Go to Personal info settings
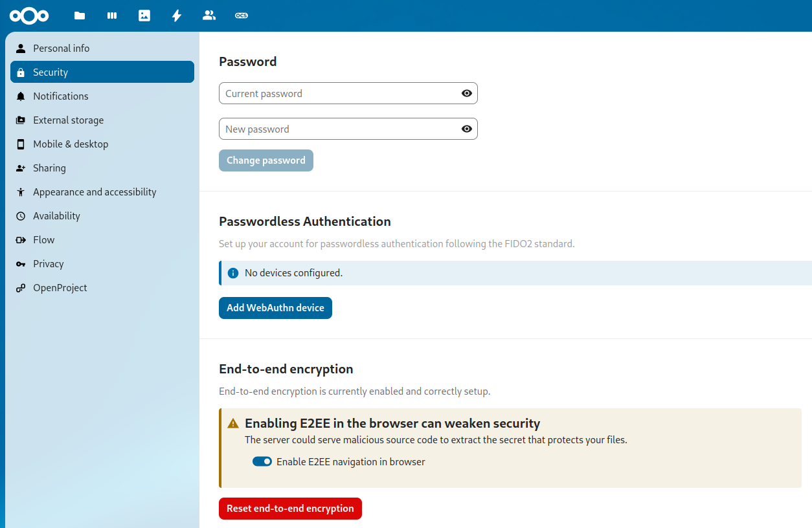Screen dimensions: 812x528 62,49
